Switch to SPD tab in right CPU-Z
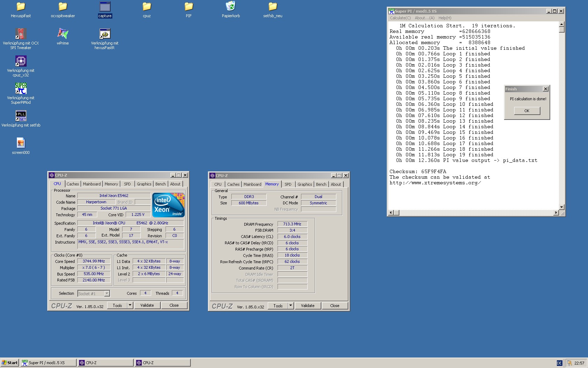This screenshot has width=588, height=368. (x=288, y=184)
